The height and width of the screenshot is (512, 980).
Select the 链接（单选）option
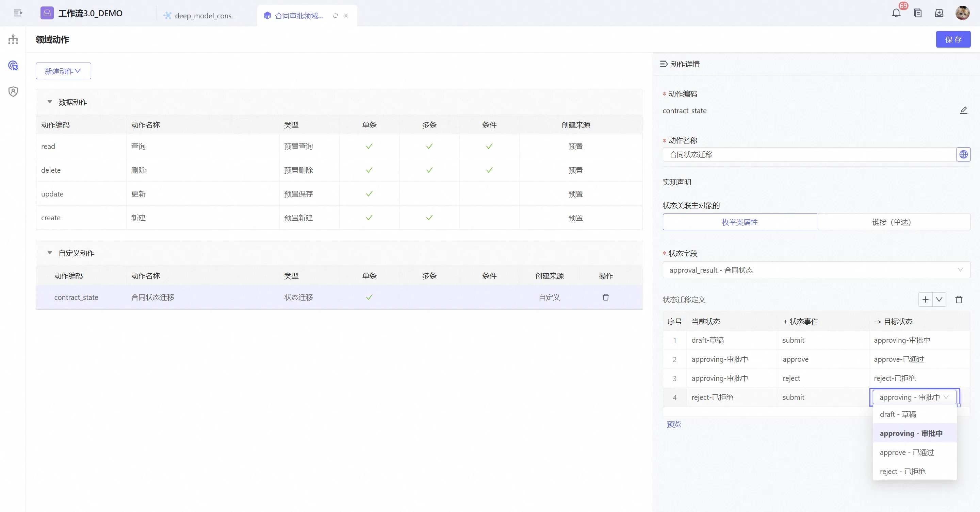click(x=893, y=222)
